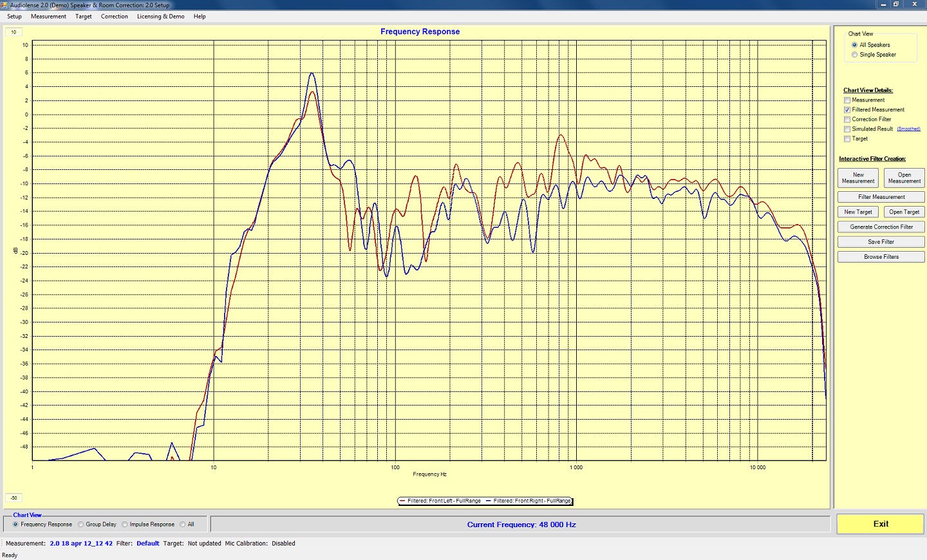Enable the Simulated Result checkbox

tap(847, 129)
